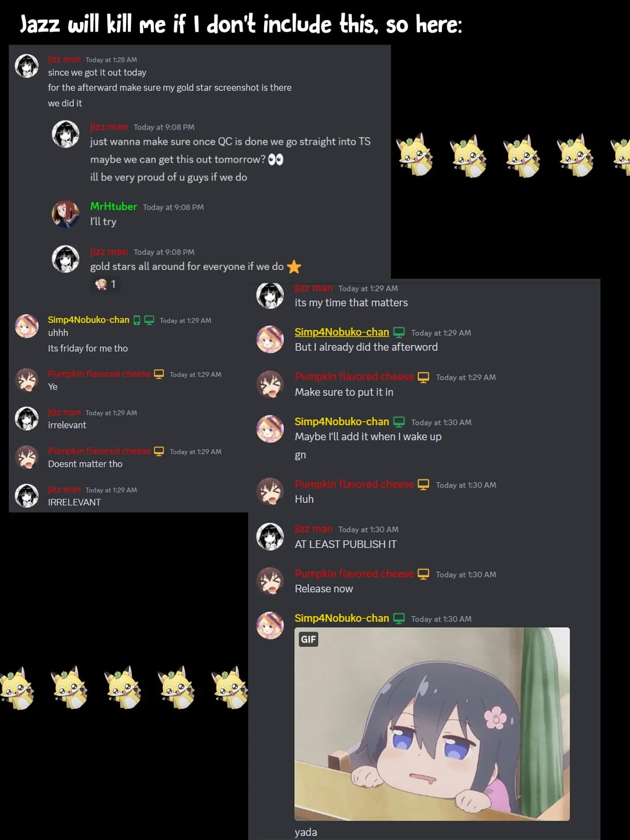Viewport: 630px width, 840px height.
Task: Click jizz man avatar on 1:28 AM message
Action: coord(27,66)
